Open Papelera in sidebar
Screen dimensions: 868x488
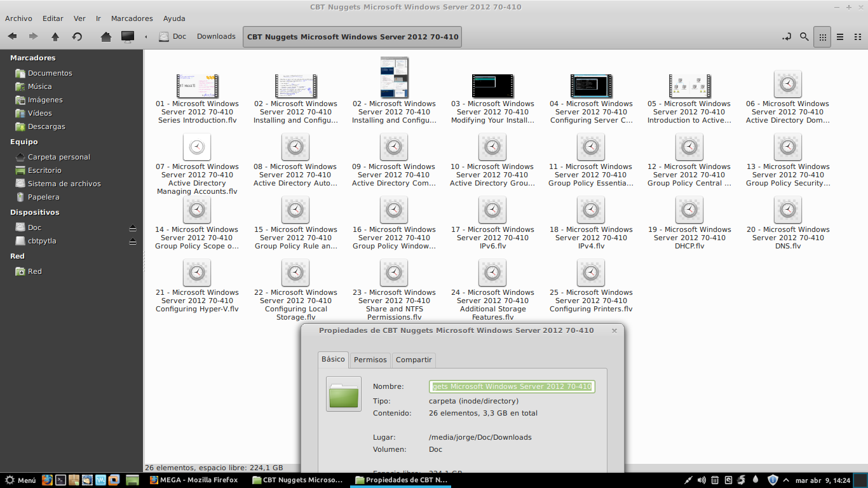[43, 197]
